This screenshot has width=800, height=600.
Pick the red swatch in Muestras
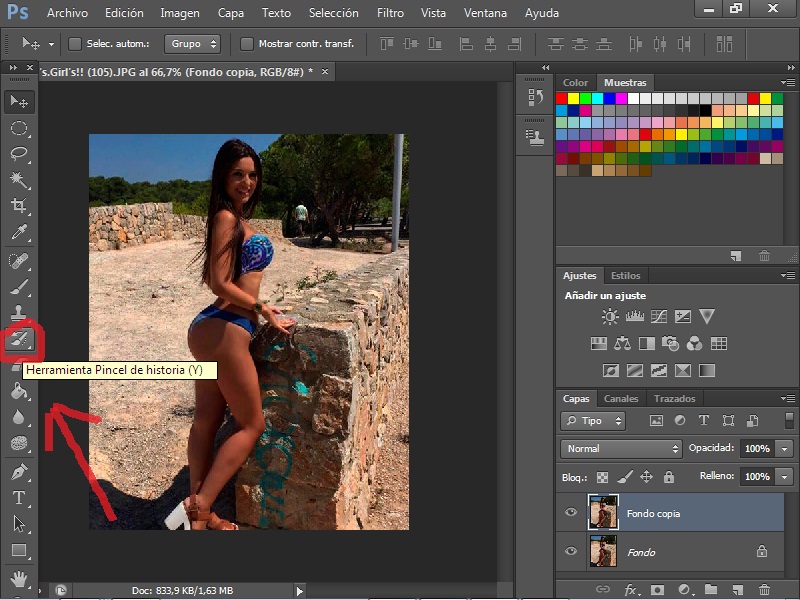click(x=562, y=98)
